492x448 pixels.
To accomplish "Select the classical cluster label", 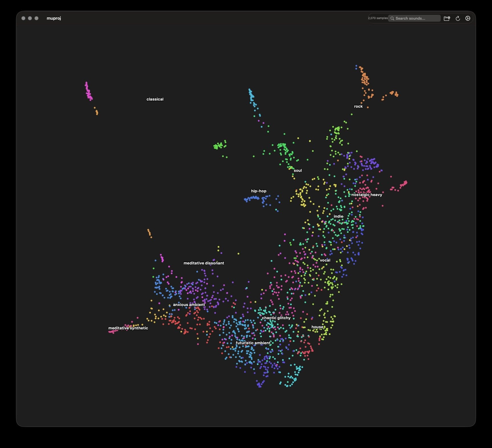I will 155,99.
